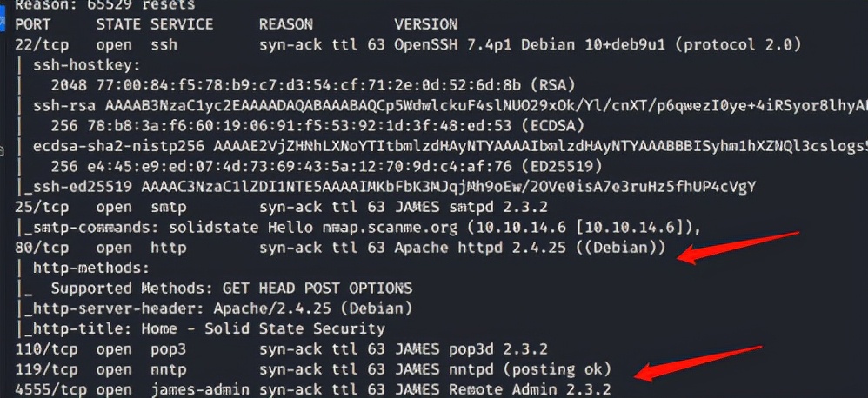Viewport: 868px width, 398px height.
Task: Click the PORT column header
Action: point(33,24)
